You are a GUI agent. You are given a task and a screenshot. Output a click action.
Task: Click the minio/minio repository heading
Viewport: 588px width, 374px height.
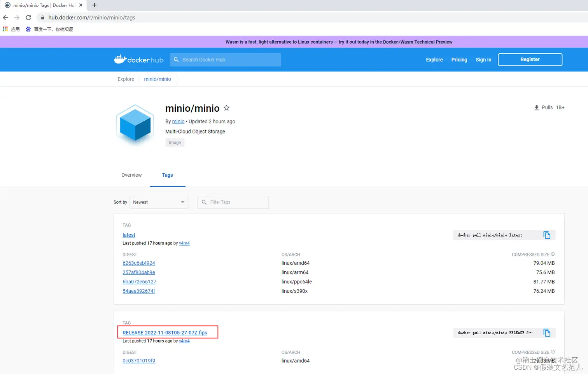tap(192, 108)
